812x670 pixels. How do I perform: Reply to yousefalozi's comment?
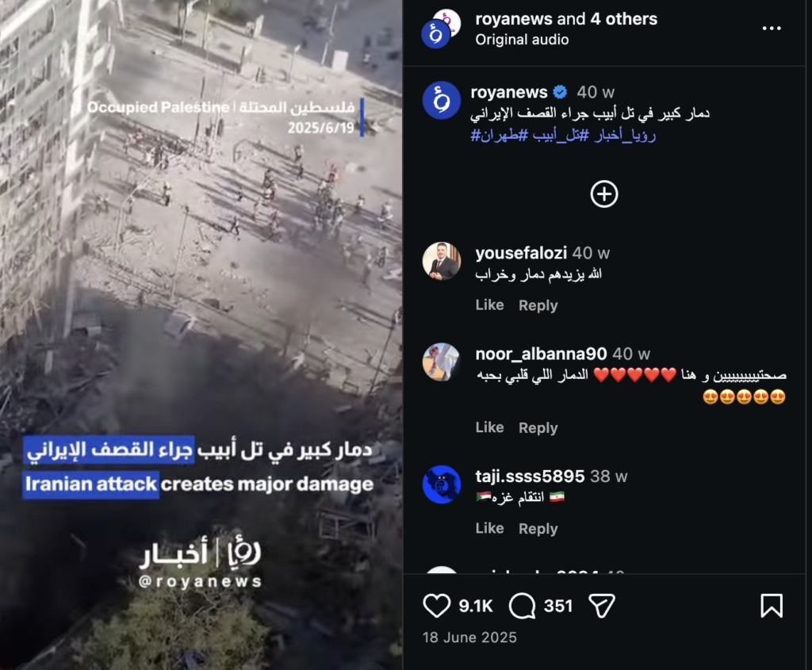pos(538,305)
